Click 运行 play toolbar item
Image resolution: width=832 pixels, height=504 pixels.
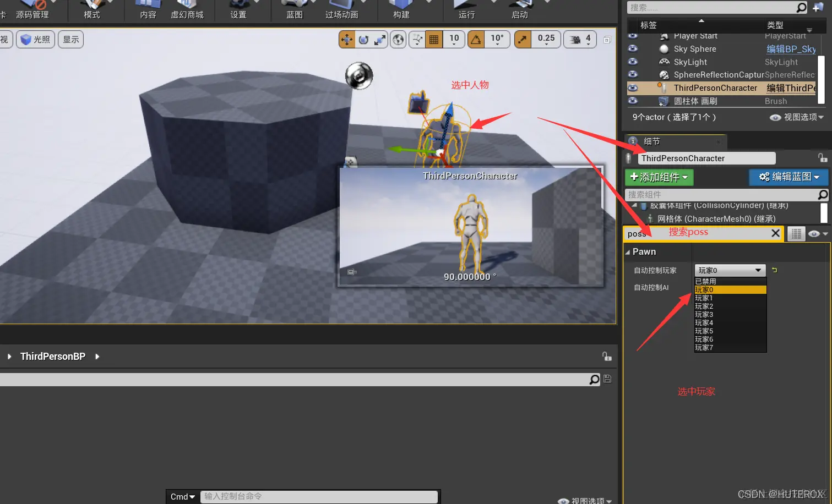(x=466, y=11)
